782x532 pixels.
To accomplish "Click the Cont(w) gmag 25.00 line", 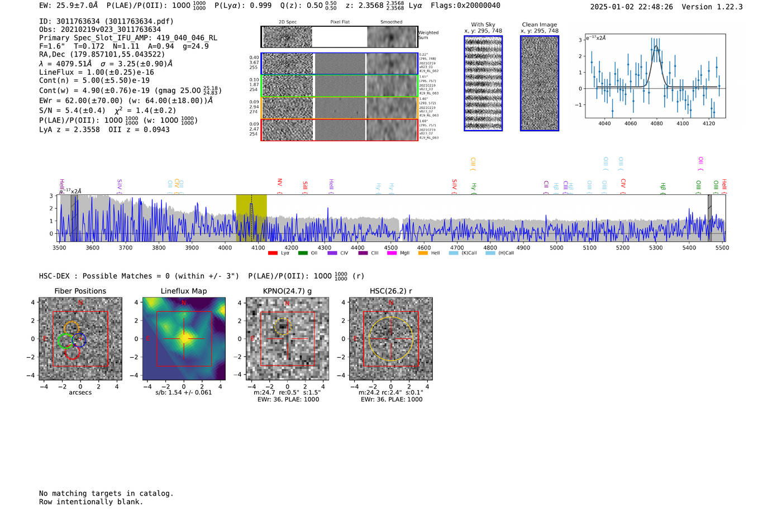I will [130, 90].
